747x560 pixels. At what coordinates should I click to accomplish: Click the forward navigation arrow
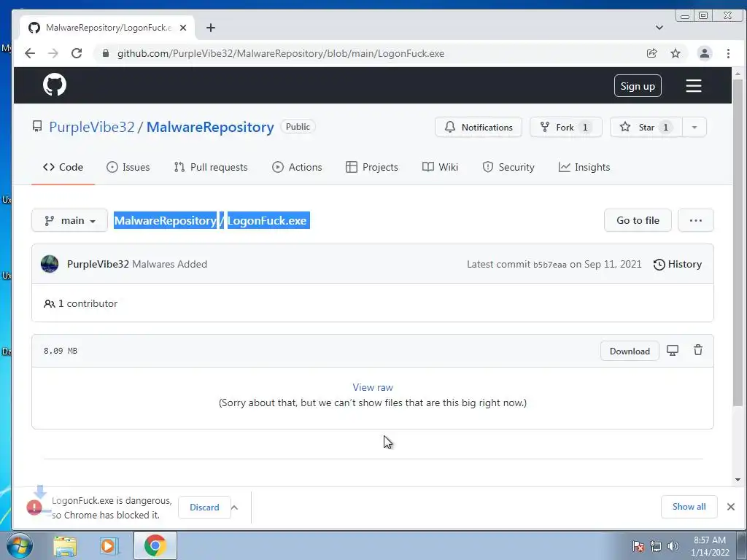(x=53, y=53)
